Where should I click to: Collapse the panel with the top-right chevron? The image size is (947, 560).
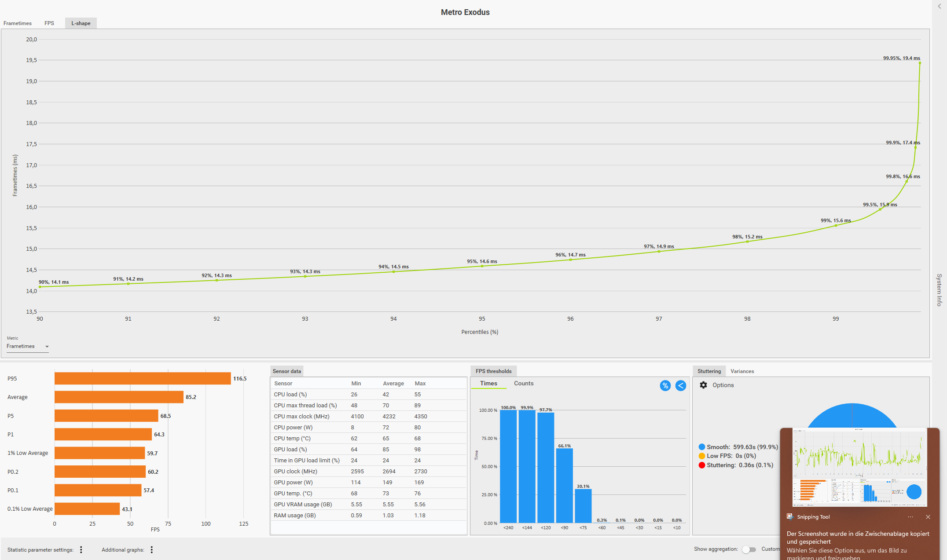tap(939, 6)
